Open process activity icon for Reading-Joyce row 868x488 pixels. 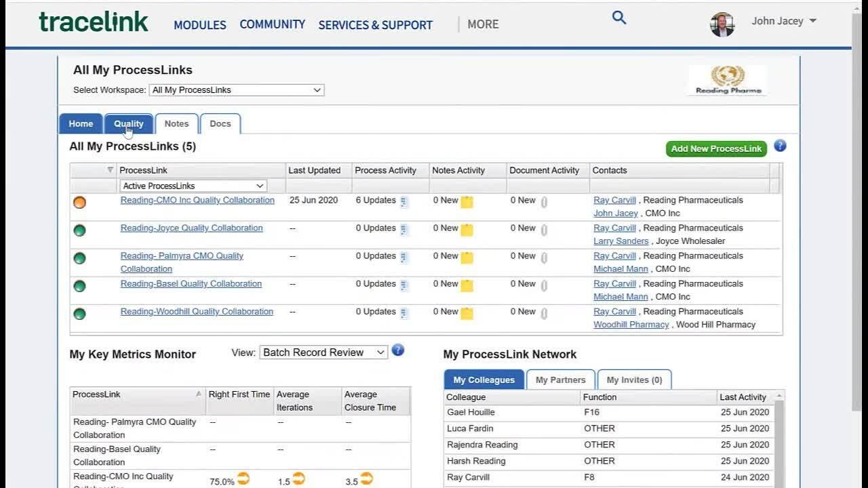click(x=403, y=230)
